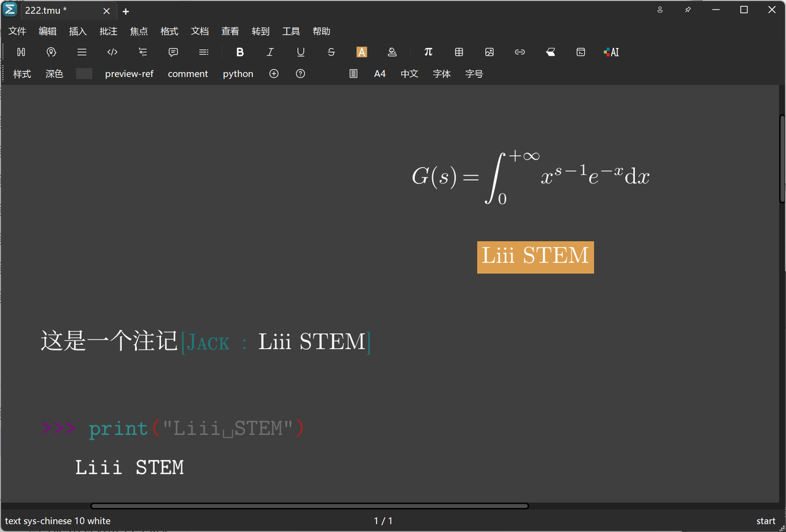
Task: Click the insert image icon
Action: click(x=489, y=52)
